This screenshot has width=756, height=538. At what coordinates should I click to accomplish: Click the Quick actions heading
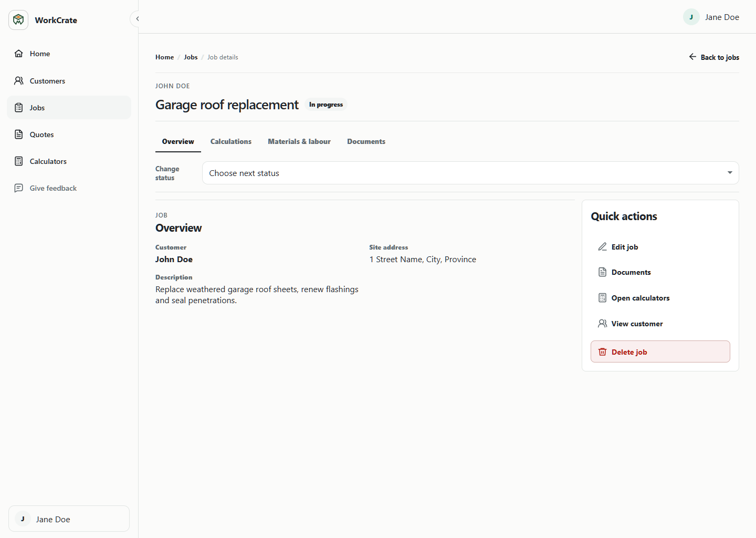624,216
